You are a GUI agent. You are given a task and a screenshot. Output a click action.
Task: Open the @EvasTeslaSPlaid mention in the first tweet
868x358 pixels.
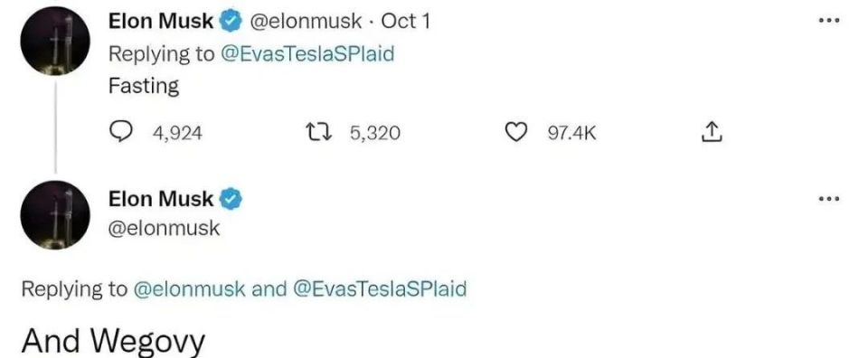307,54
